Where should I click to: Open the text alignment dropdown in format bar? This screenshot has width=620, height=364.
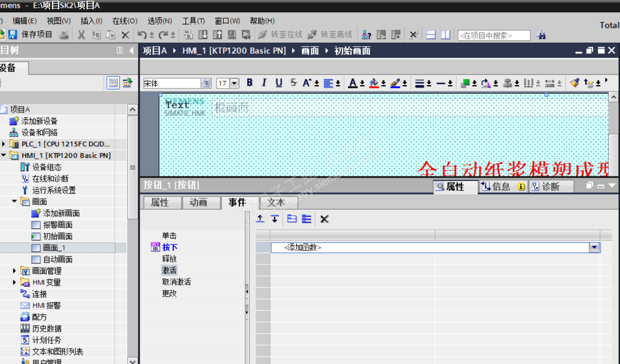tap(338, 83)
